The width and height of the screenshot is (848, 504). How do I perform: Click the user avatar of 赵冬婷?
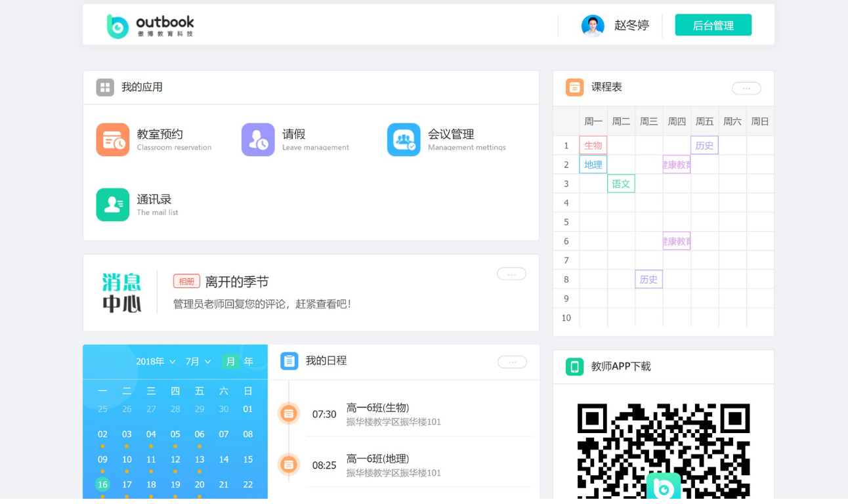tap(593, 26)
